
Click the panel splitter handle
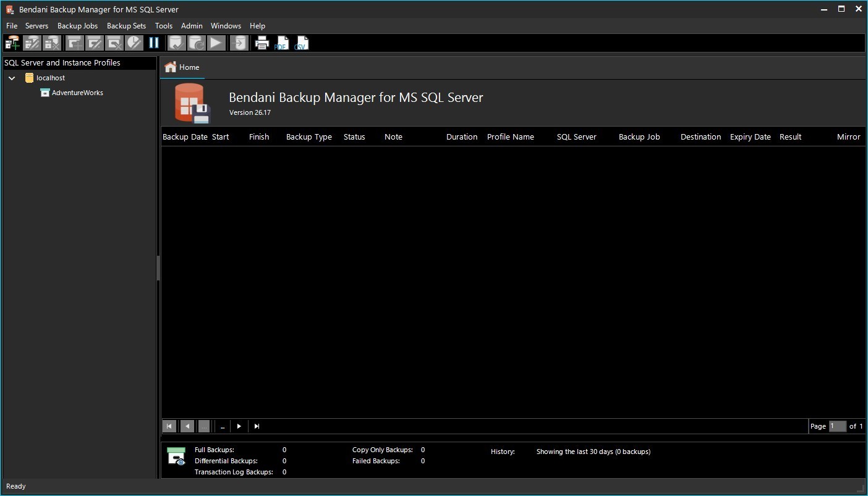(158, 269)
